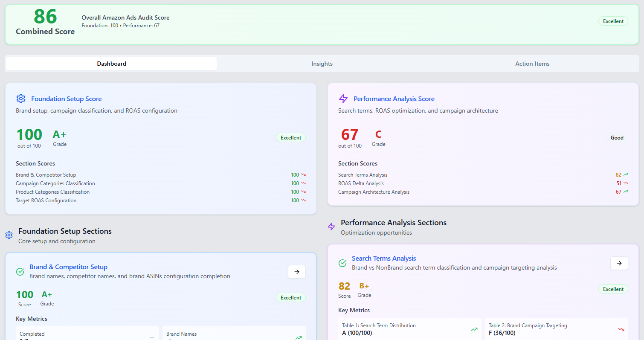
Task: Click the gear icon beside Foundation Setup Score
Action: click(x=21, y=99)
